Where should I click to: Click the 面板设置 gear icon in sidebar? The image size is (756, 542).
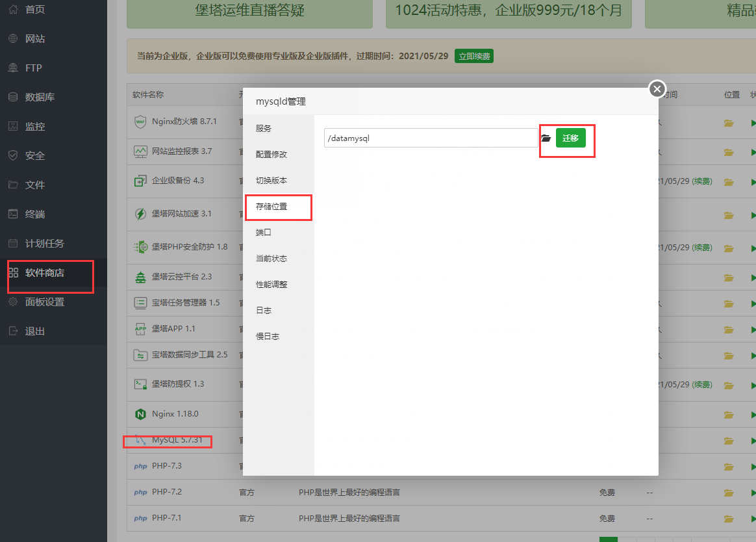coord(13,302)
